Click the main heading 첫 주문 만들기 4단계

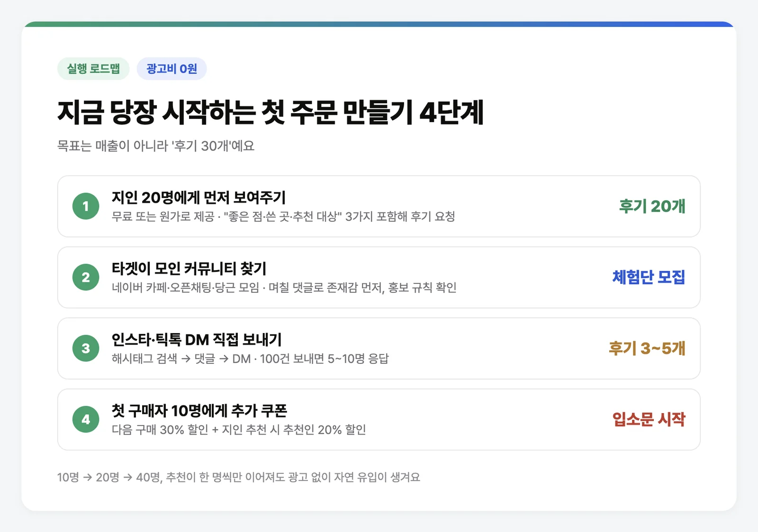[x=271, y=112]
